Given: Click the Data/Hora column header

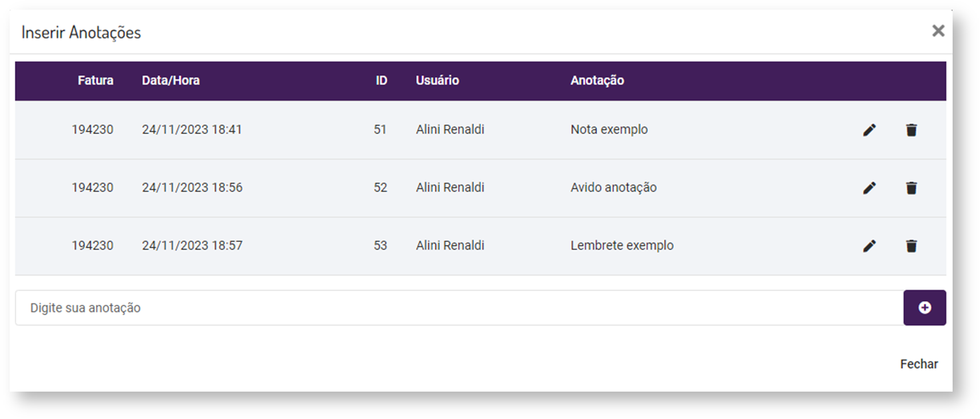Looking at the screenshot, I should click(x=171, y=80).
